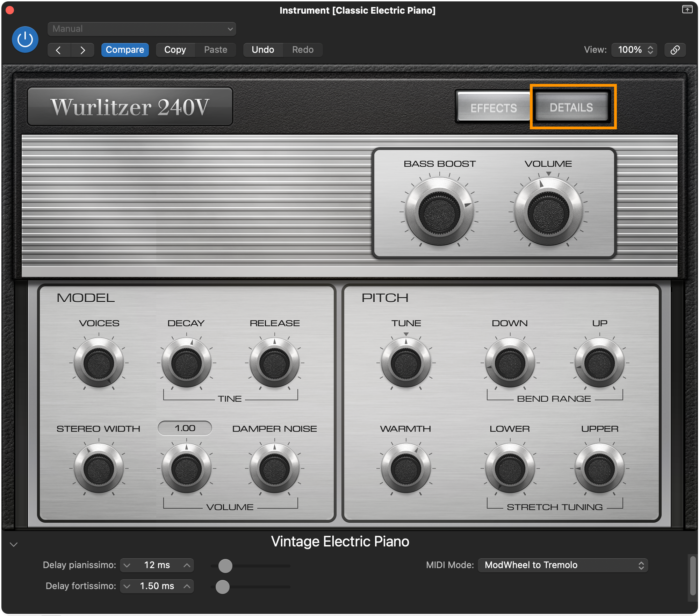The height and width of the screenshot is (616, 699).
Task: Decrease Delay pianissimo with down chevron
Action: point(127,565)
